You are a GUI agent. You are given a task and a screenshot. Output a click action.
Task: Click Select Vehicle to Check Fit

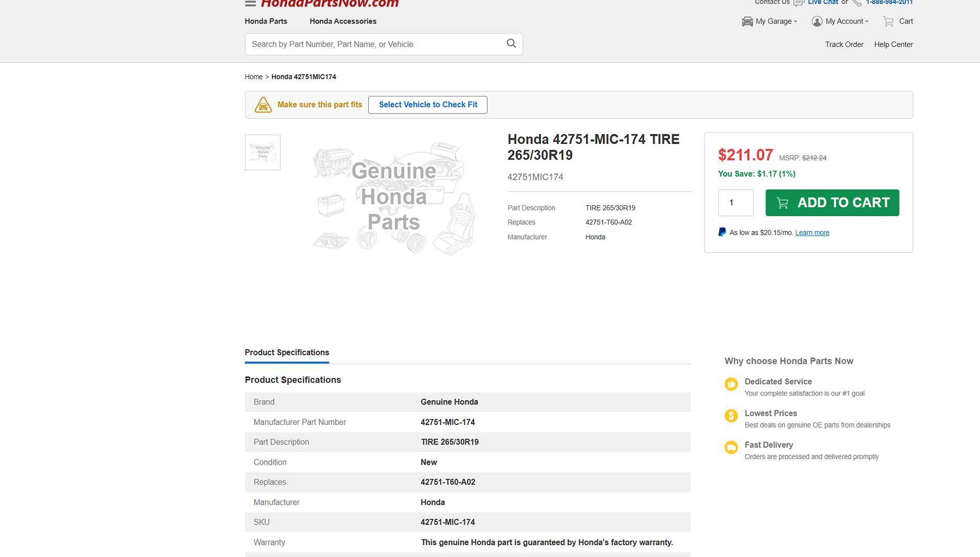[x=428, y=105]
